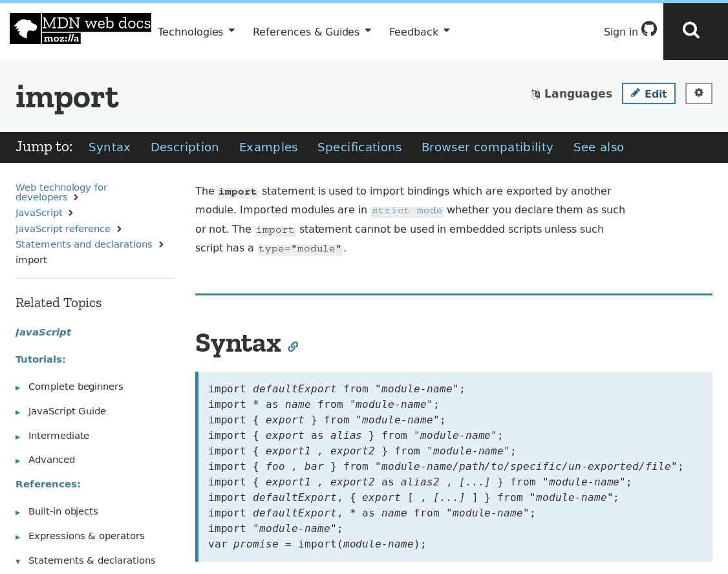Click the 'import "module-name";' code line

point(275,529)
